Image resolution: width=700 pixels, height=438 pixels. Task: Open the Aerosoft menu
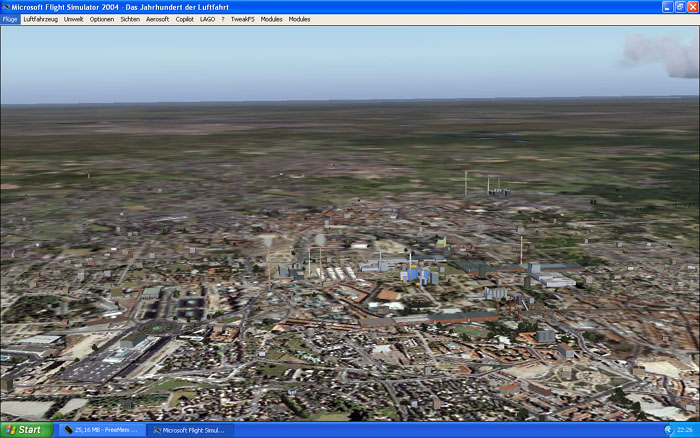(158, 19)
